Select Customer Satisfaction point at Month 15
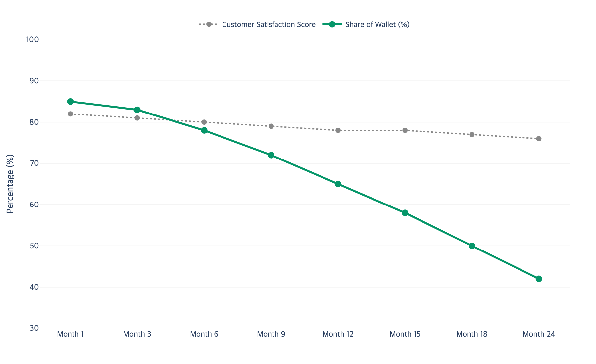This screenshot has width=596, height=364. coord(405,130)
